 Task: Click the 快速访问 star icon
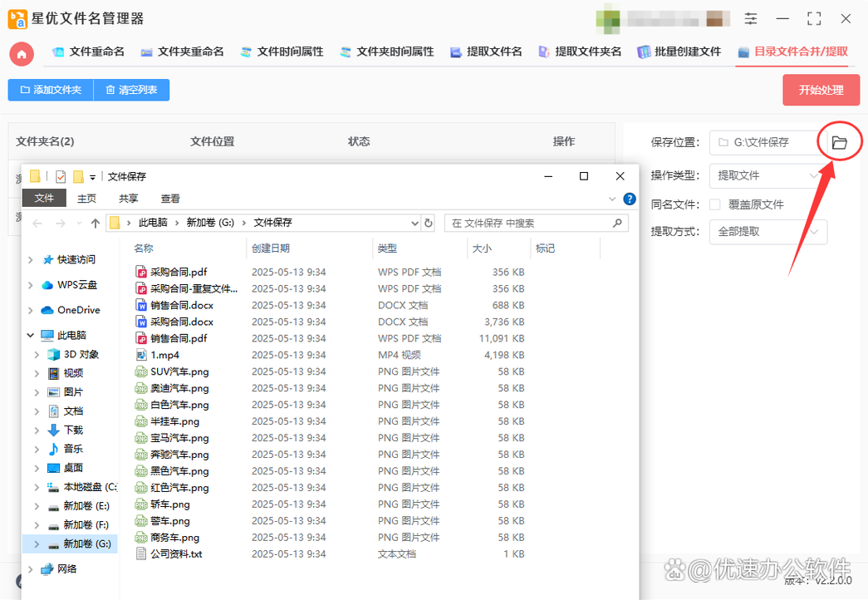(48, 260)
